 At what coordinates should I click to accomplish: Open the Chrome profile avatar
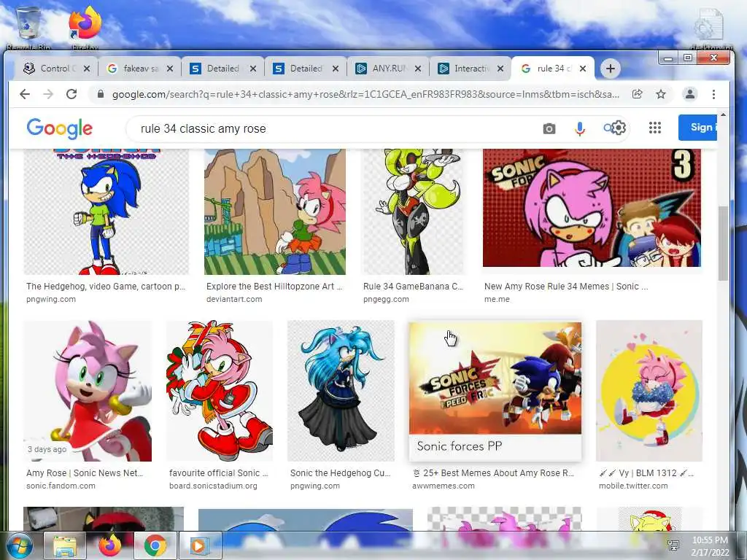689,94
